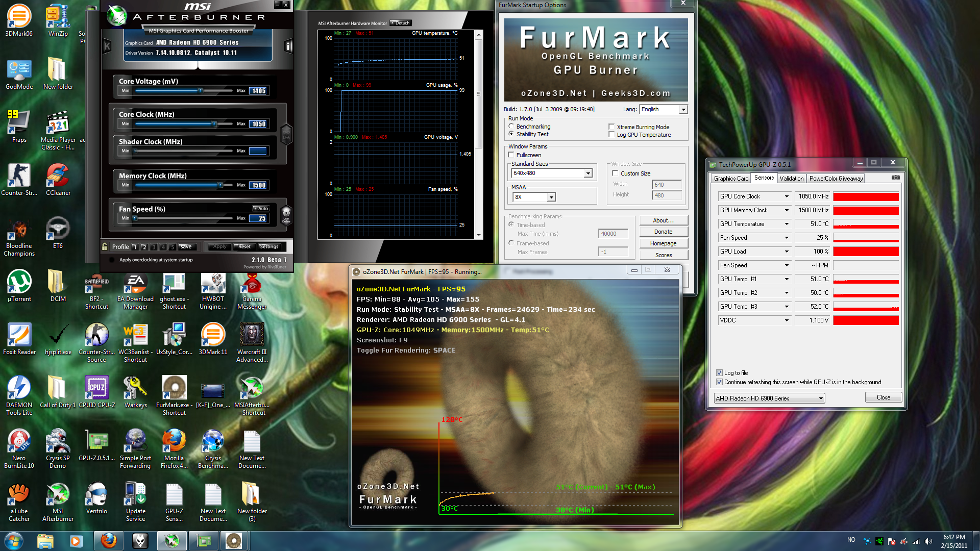
Task: Click FurMark icon in the taskbar
Action: tap(234, 541)
